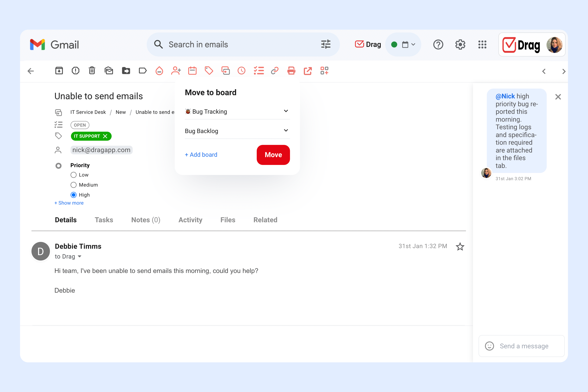The height and width of the screenshot is (392, 588).
Task: Open the Notes (0) tab
Action: coord(146,220)
